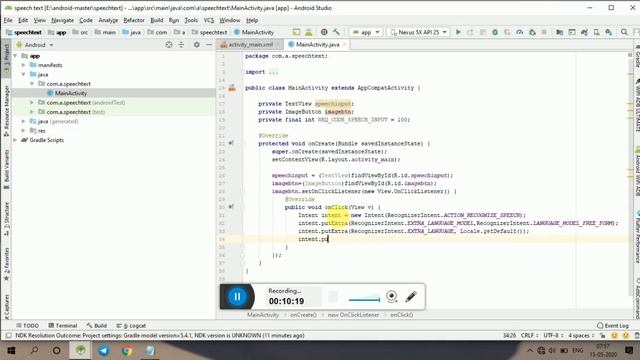Image resolution: width=640 pixels, height=360 pixels.
Task: Open the Refactor menu
Action: click(x=134, y=20)
